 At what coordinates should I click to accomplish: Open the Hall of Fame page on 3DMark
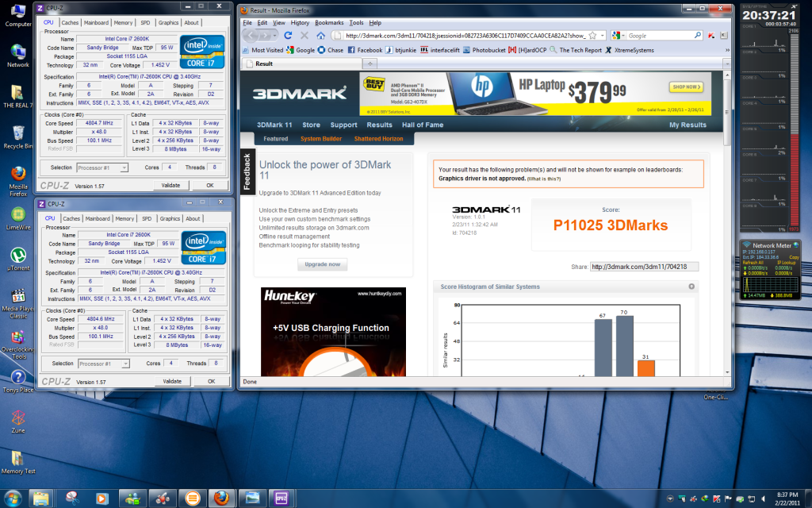click(x=423, y=125)
